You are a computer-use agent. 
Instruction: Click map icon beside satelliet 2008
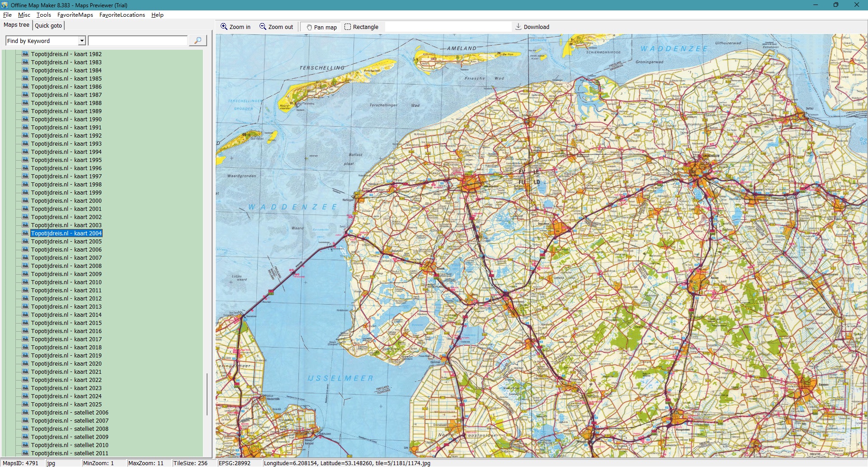25,429
